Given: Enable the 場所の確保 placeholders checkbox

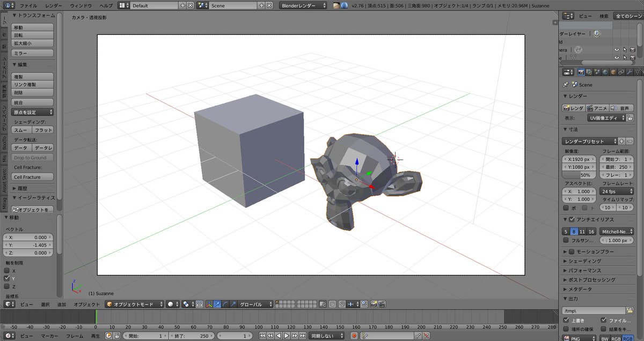Looking at the screenshot, I should coord(566,329).
